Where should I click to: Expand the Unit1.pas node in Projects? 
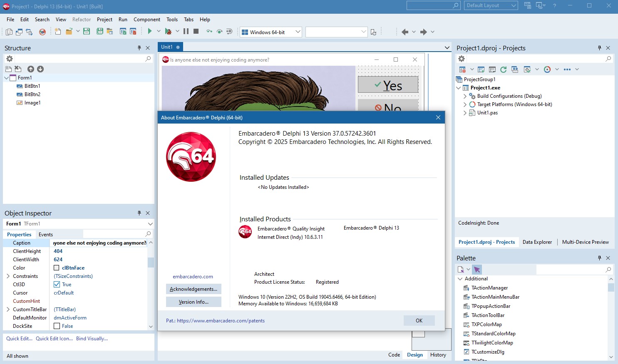click(x=465, y=113)
